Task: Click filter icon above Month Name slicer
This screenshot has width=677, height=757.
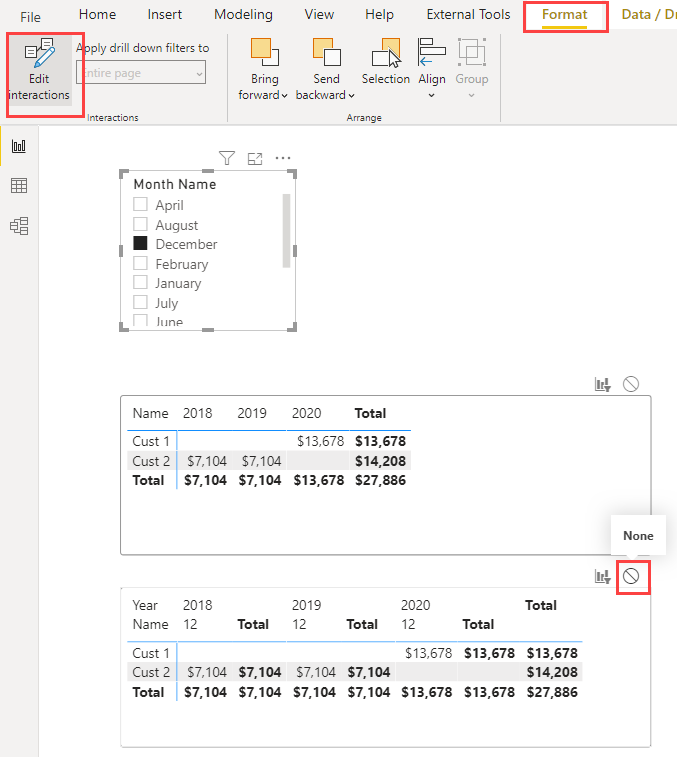Action: click(227, 158)
